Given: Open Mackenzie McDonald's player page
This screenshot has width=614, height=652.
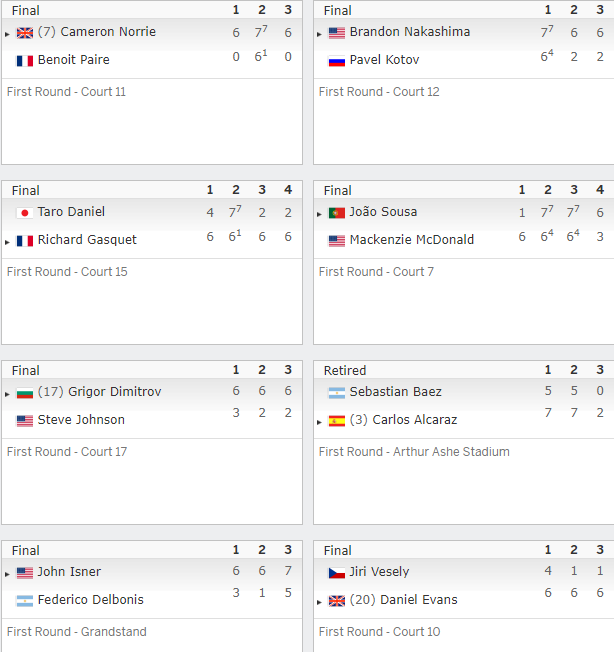Looking at the screenshot, I should point(412,240).
